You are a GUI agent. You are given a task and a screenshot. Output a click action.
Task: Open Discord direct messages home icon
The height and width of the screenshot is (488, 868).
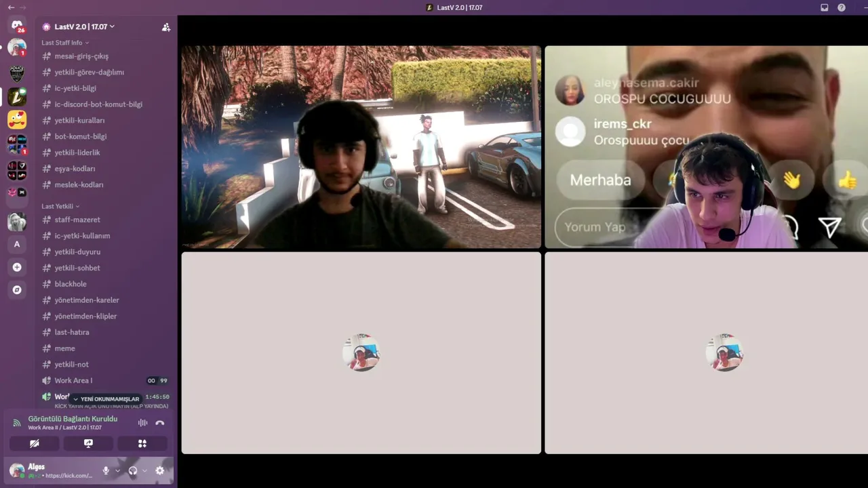tap(17, 26)
